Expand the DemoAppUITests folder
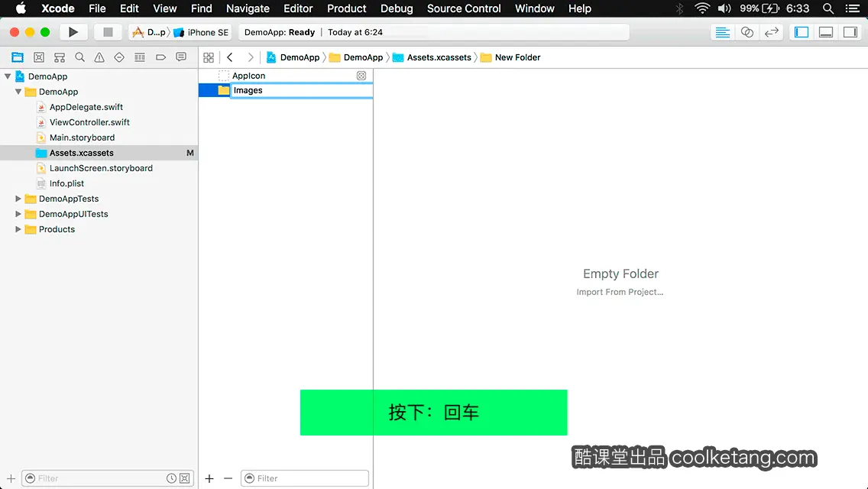This screenshot has width=868, height=489. [x=18, y=214]
